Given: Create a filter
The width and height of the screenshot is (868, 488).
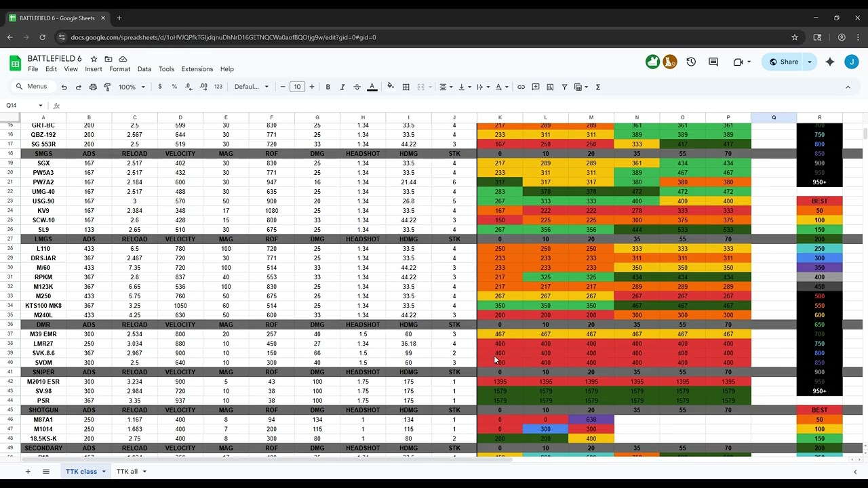Looking at the screenshot, I should [564, 87].
